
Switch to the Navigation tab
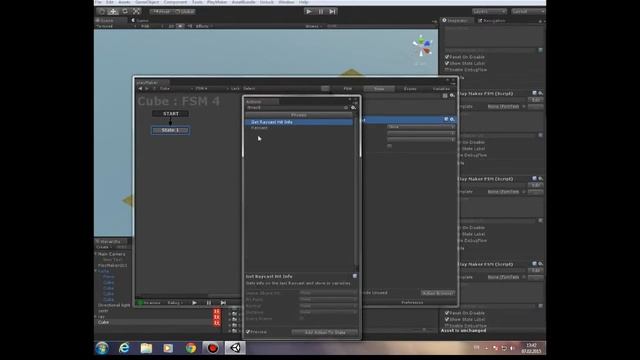click(x=492, y=20)
